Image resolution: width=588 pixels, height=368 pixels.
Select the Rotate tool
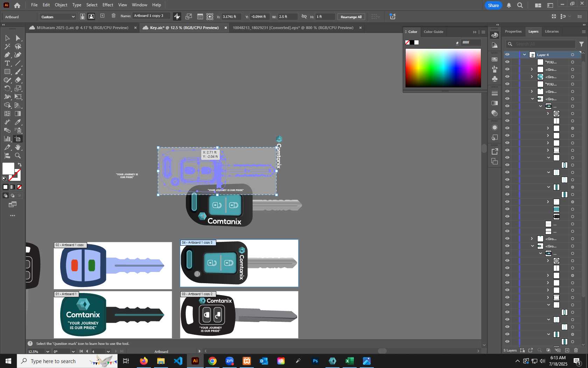click(7, 88)
